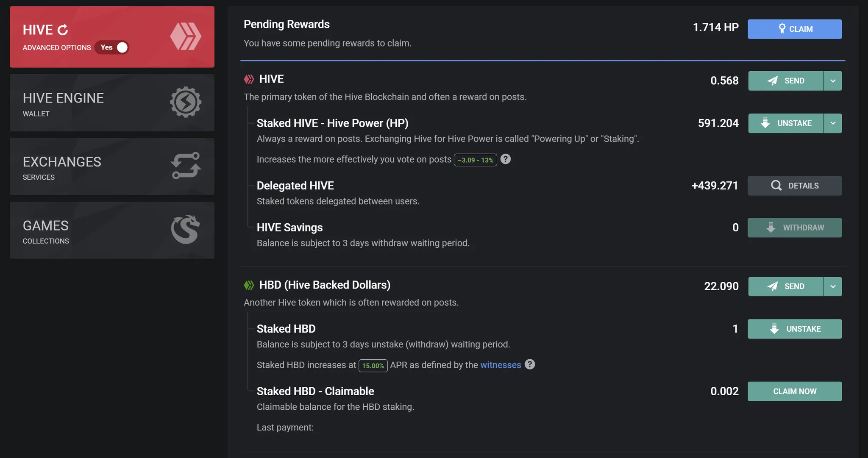Open the Hive Engine wallet section
Screen dimensions: 868x458
[112, 103]
